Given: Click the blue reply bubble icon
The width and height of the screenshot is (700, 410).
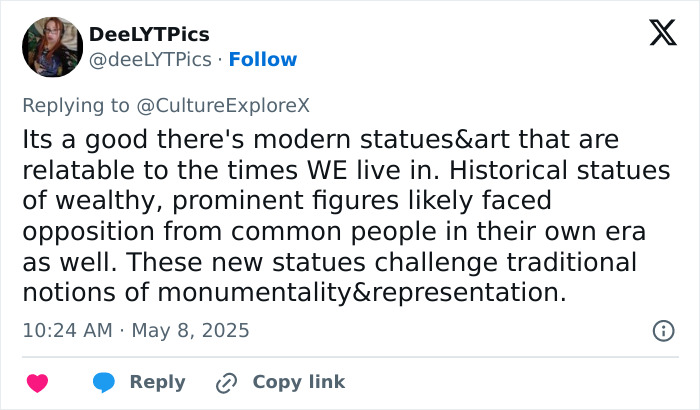Looking at the screenshot, I should click(105, 382).
